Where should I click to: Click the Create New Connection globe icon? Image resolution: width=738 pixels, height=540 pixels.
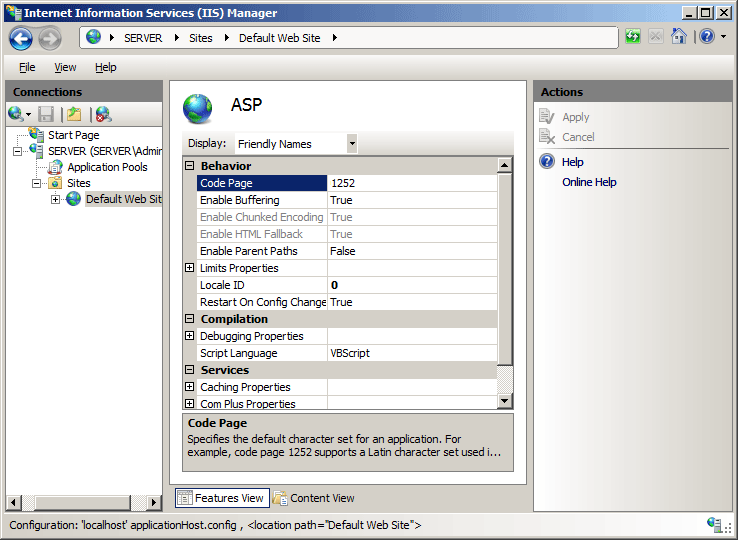[x=16, y=113]
